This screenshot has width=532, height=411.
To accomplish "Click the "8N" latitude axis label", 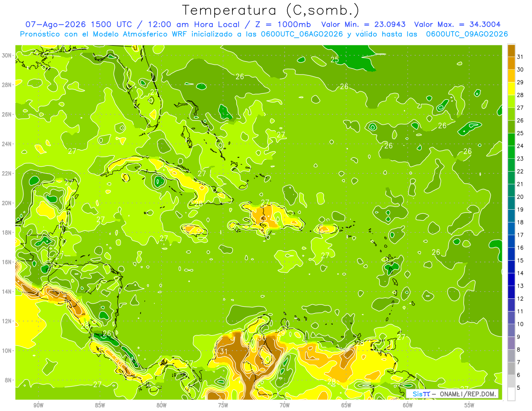I will coord(9,380).
